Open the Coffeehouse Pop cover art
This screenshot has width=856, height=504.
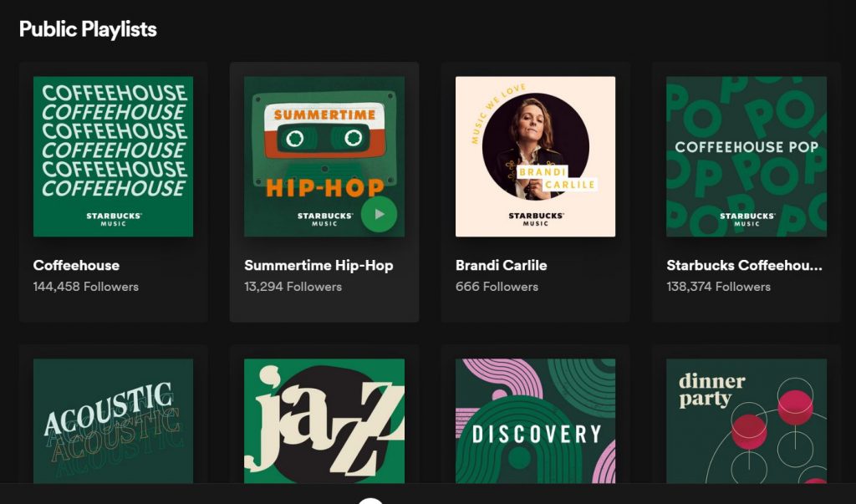pyautogui.click(x=746, y=156)
